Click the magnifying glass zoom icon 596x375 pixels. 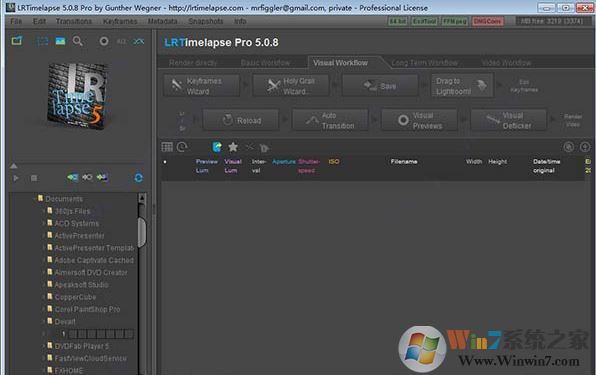coord(78,41)
